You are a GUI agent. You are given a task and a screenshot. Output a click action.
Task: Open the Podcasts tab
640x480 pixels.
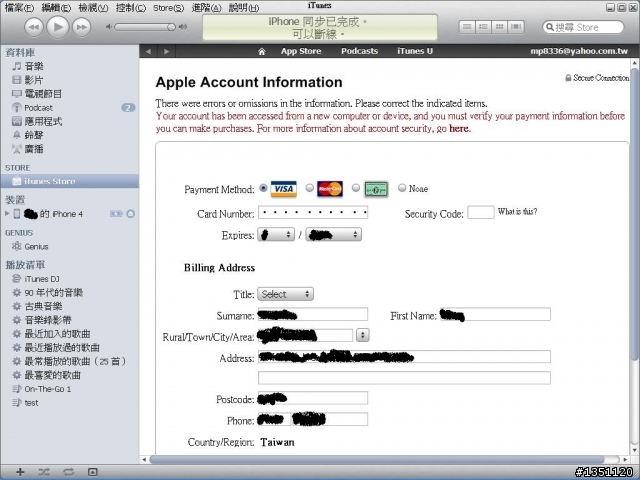pyautogui.click(x=360, y=51)
